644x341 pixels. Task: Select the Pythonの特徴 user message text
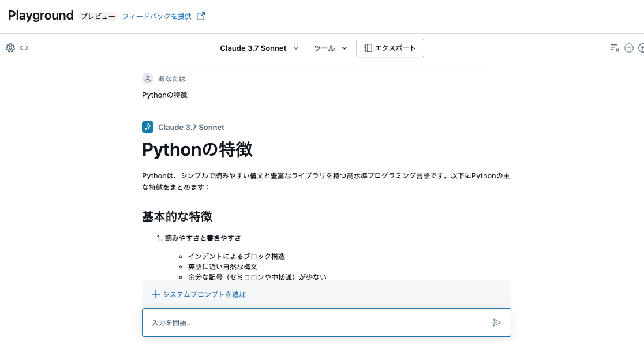click(x=163, y=94)
